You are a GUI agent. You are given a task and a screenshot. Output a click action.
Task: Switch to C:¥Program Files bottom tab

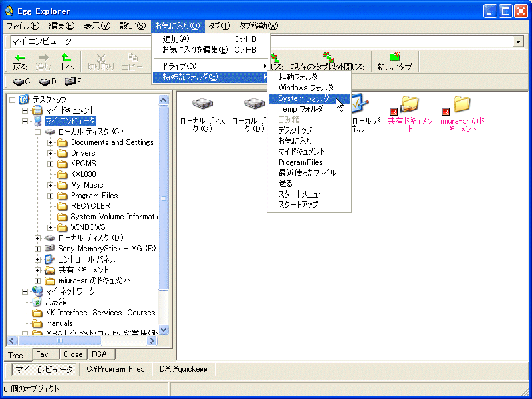(x=116, y=369)
